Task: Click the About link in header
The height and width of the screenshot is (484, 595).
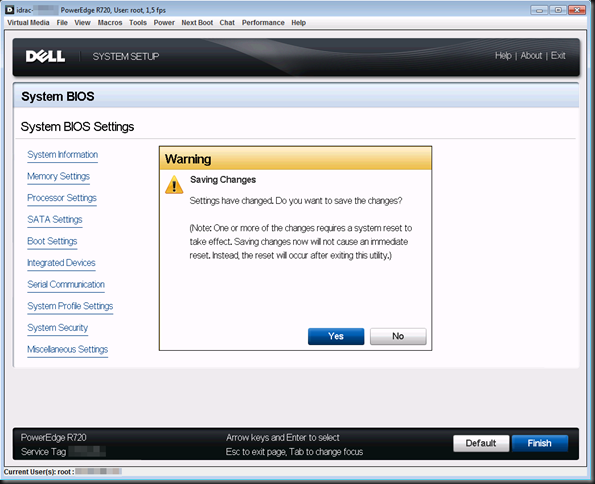Action: pyautogui.click(x=531, y=56)
